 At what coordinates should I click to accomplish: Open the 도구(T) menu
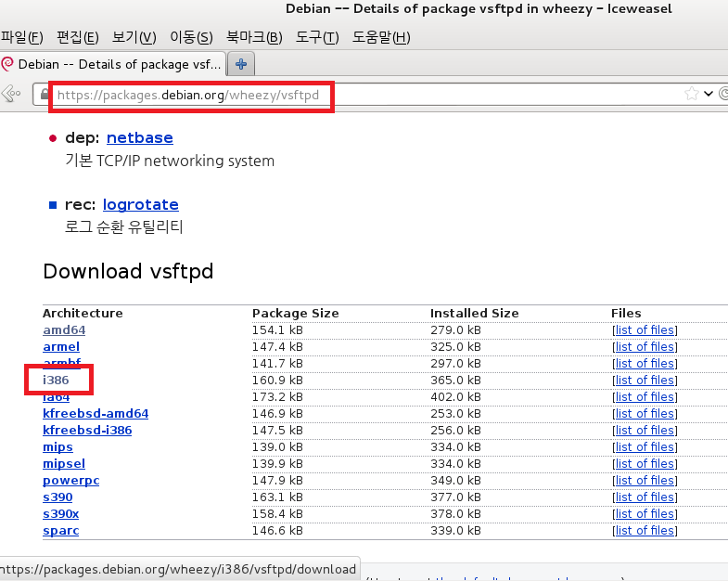[x=317, y=37]
